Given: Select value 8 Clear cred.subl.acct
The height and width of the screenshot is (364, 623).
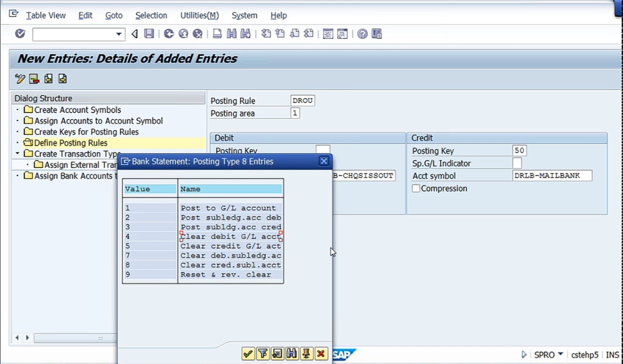Looking at the screenshot, I should point(203,265).
